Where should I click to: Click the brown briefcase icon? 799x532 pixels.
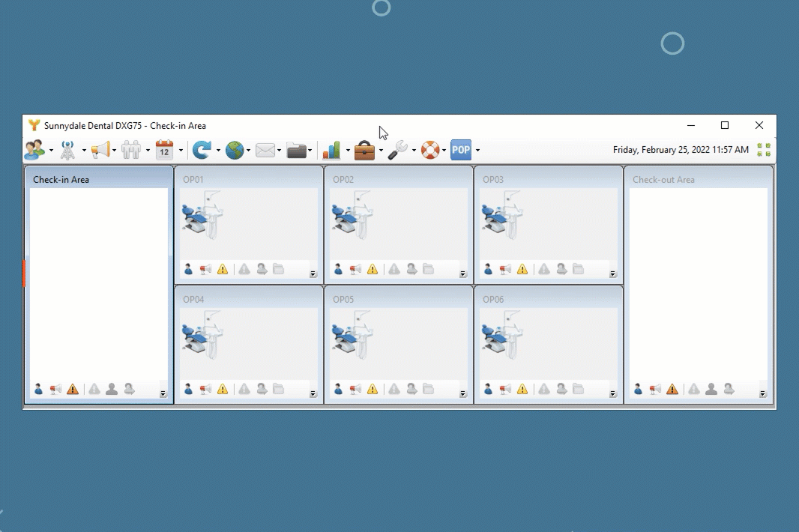(x=364, y=150)
